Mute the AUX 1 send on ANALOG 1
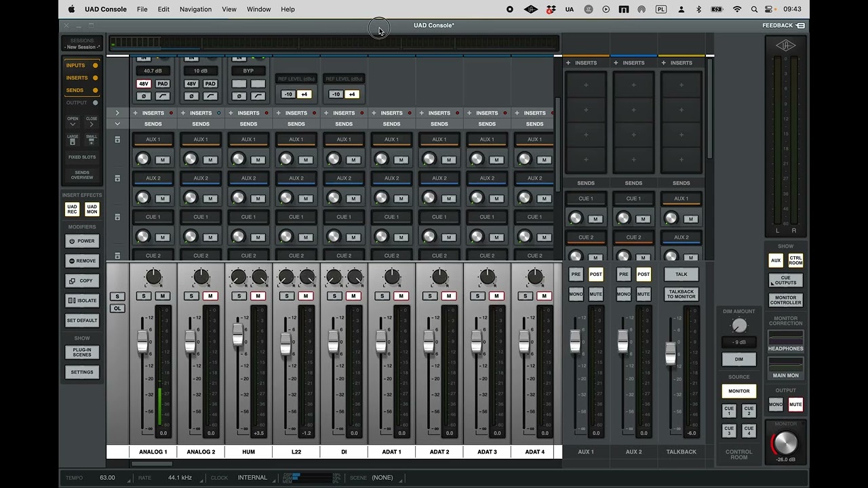Image resolution: width=868 pixels, height=488 pixels. 162,160
